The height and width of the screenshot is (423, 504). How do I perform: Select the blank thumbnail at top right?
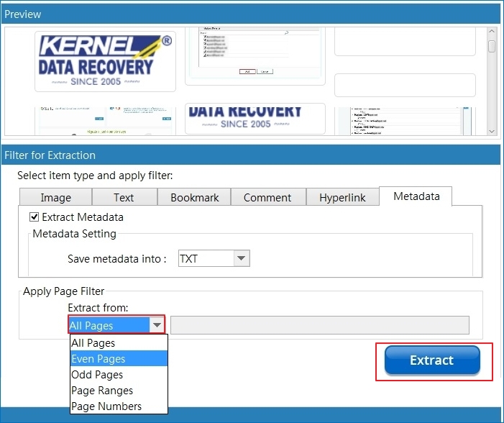point(405,42)
